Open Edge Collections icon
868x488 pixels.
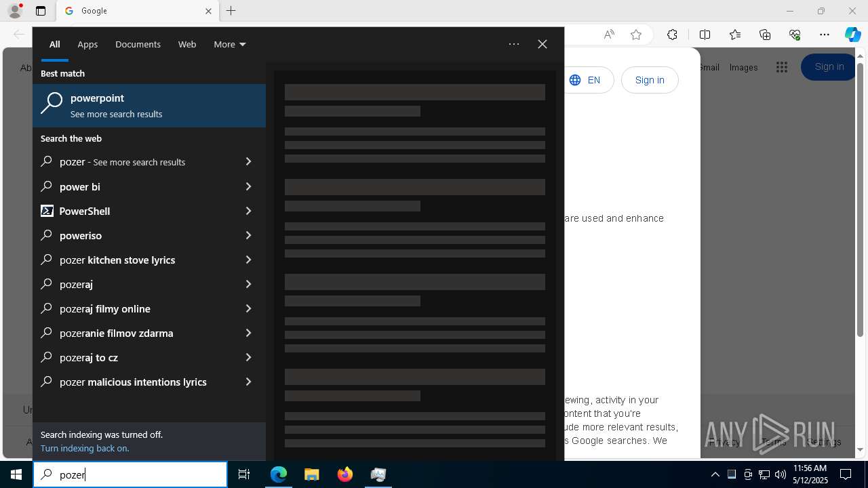click(x=765, y=35)
